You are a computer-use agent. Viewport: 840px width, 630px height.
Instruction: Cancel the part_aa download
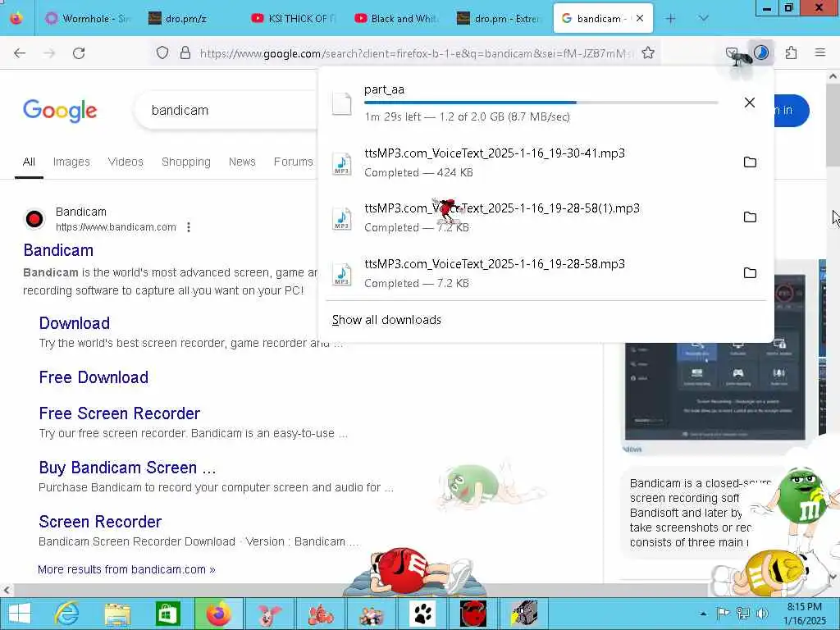tap(750, 103)
